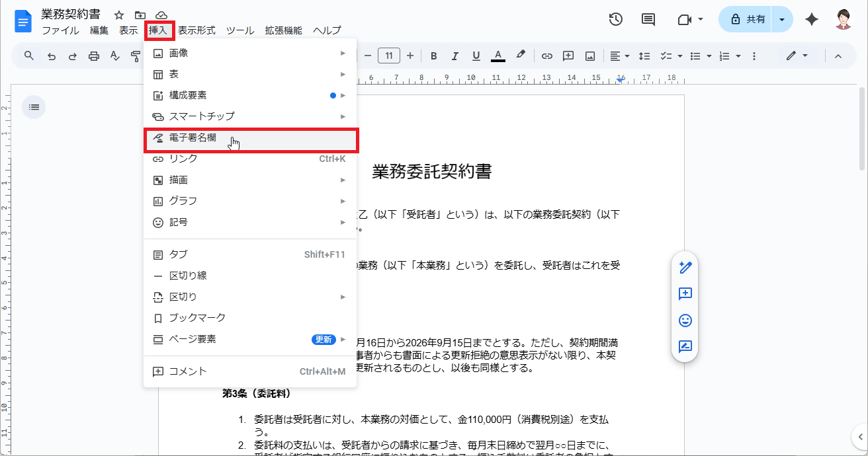Select the 'Help me write' sparkle pen icon
This screenshot has width=868, height=456.
[685, 267]
